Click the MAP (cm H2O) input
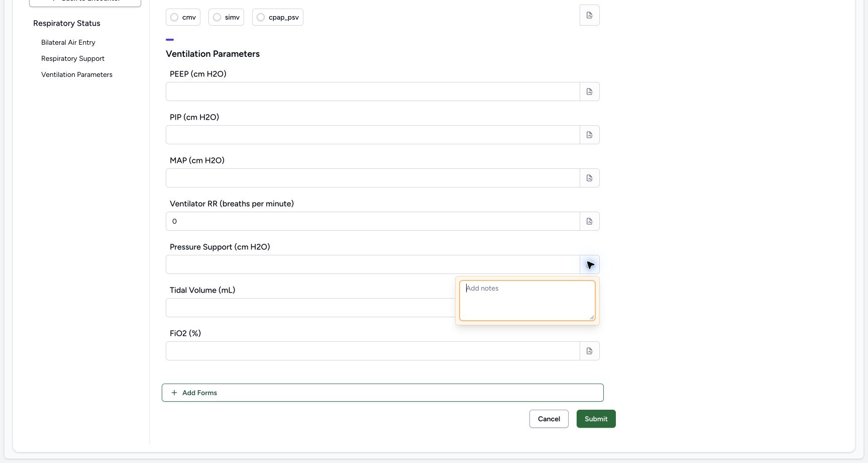868x463 pixels. [373, 178]
